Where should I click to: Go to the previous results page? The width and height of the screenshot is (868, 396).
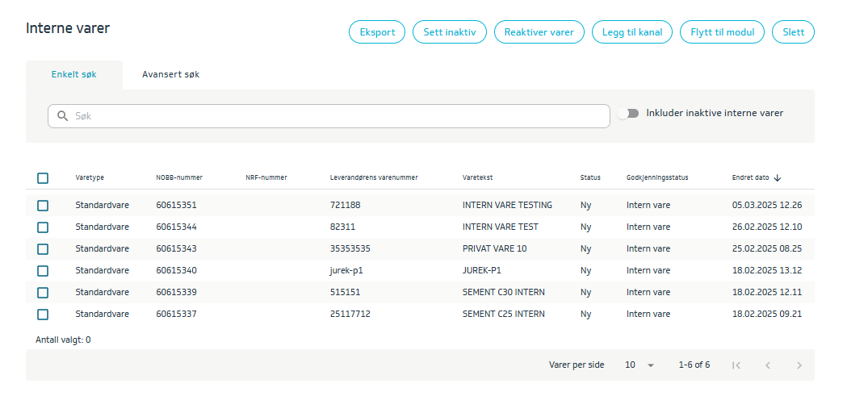click(x=767, y=365)
